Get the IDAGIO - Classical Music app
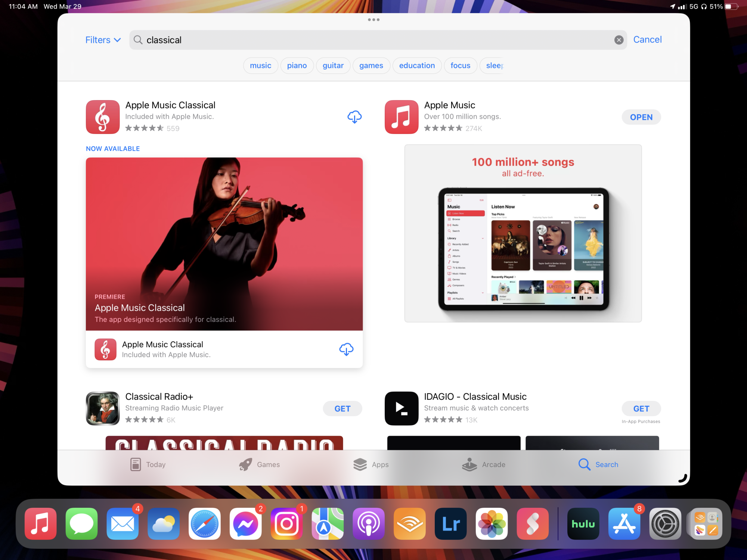Screen dimensions: 747x560 pos(641,409)
